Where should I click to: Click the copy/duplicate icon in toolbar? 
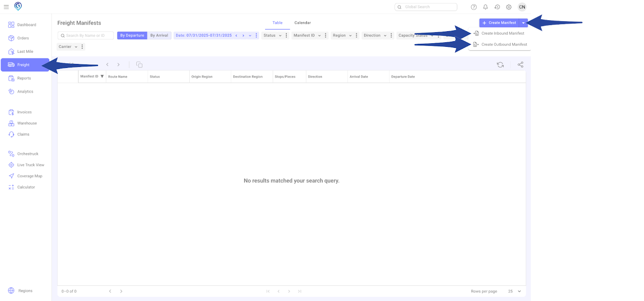139,65
